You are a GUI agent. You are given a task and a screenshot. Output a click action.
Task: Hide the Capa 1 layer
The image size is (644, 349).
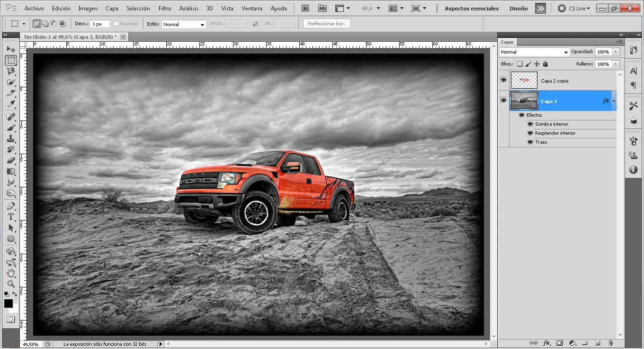coord(503,101)
